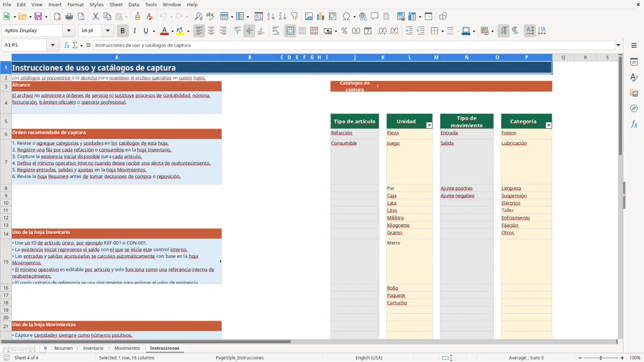Click the horizontal scrollbar thumb
This screenshot has height=362, width=644.
click(146, 341)
